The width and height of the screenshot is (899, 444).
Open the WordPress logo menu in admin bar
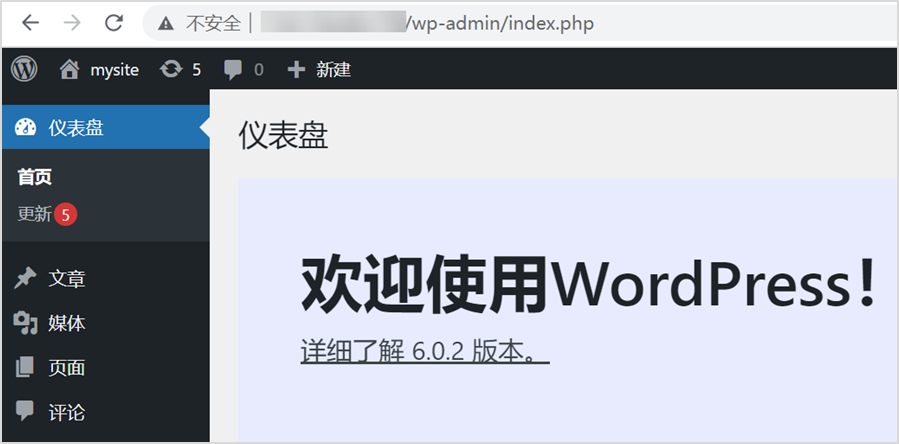click(24, 69)
